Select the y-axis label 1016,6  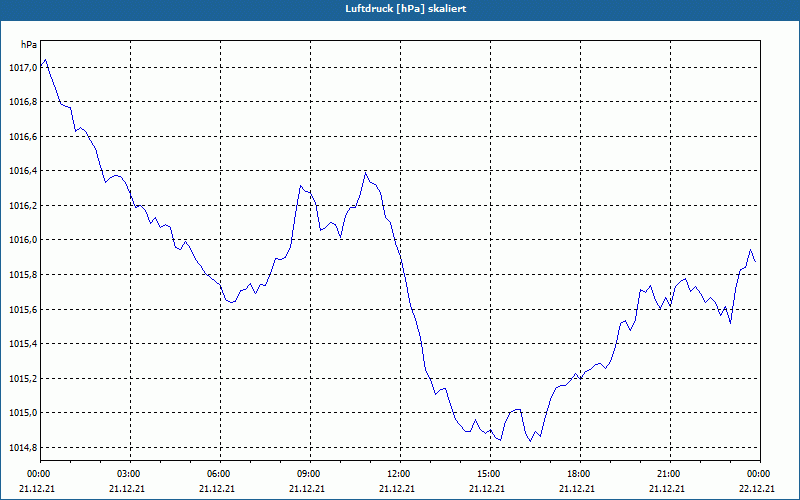pyautogui.click(x=23, y=137)
